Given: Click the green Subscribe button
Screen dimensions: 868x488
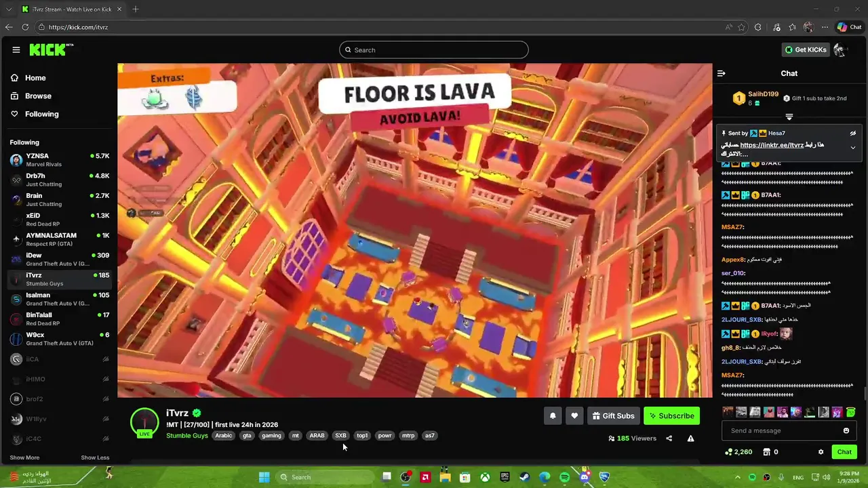Looking at the screenshot, I should (671, 415).
